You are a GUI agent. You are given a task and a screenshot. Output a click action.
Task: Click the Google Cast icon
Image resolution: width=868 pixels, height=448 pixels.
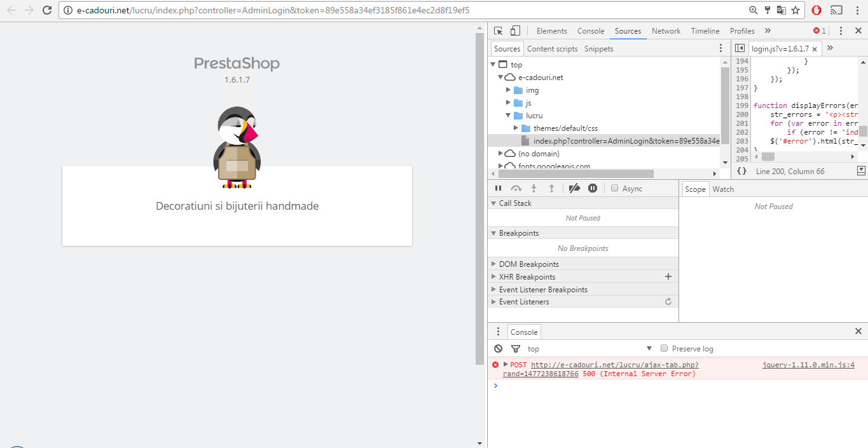click(836, 10)
